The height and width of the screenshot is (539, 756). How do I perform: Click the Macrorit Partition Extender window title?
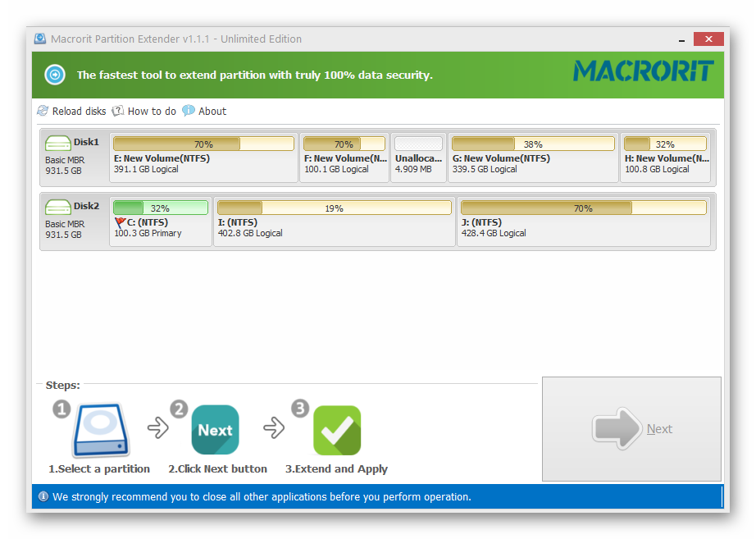click(176, 39)
